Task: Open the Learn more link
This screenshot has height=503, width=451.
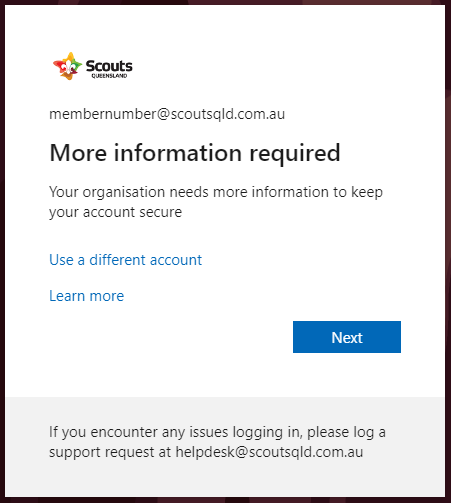Action: pyautogui.click(x=87, y=296)
